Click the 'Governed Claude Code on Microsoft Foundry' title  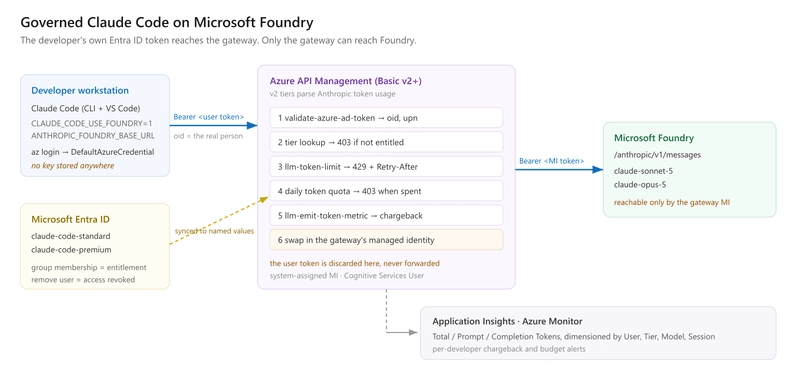(x=167, y=22)
